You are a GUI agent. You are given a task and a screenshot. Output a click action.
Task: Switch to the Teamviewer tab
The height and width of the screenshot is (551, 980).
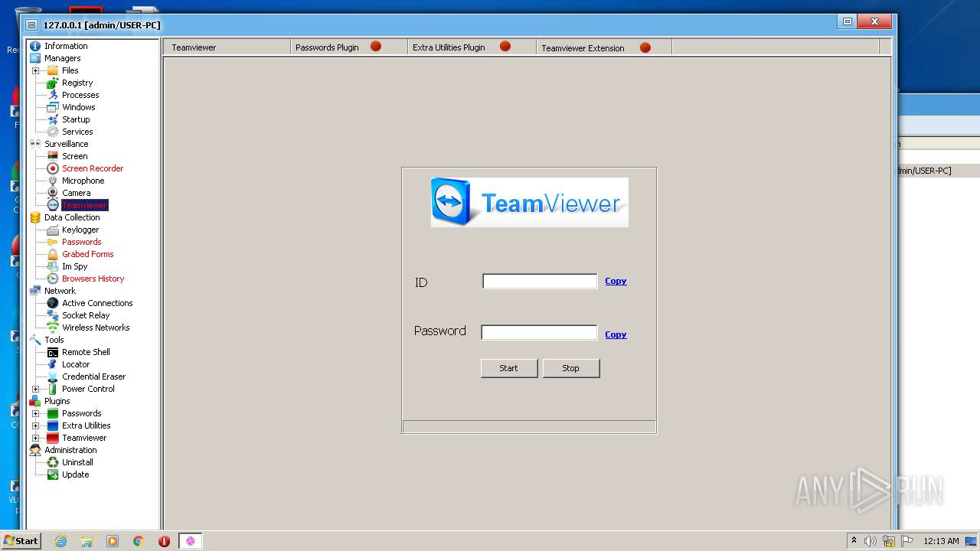pyautogui.click(x=226, y=47)
